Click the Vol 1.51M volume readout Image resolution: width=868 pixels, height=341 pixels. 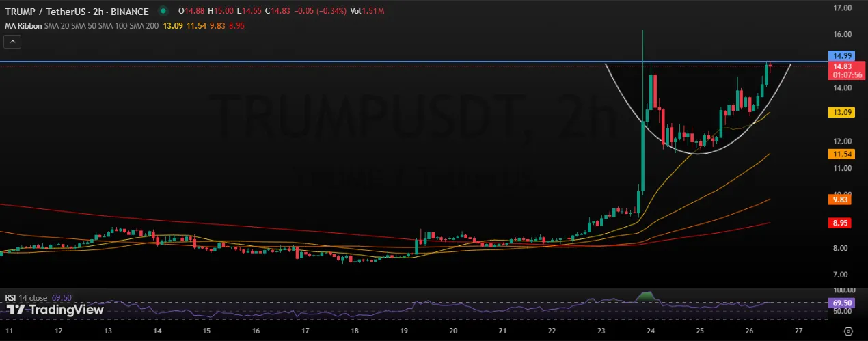tap(368, 10)
